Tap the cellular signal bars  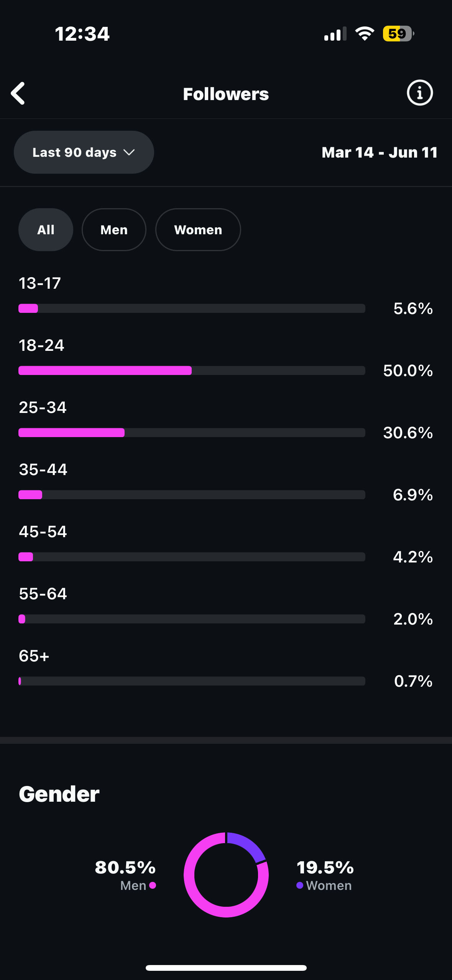pyautogui.click(x=335, y=34)
